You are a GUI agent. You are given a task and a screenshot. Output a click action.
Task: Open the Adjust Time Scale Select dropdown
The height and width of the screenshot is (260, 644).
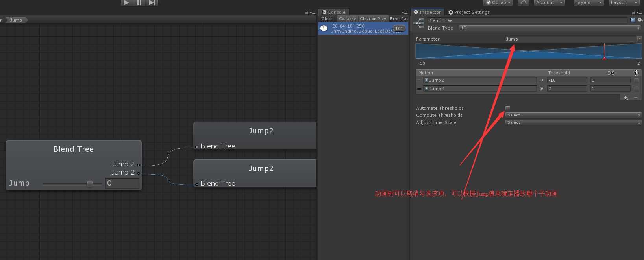point(573,122)
